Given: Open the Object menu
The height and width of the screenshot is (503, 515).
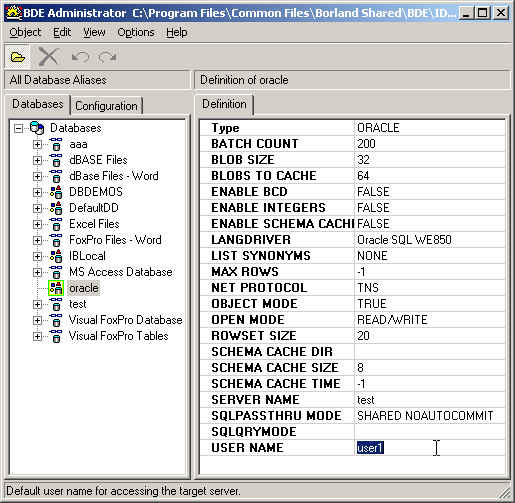Looking at the screenshot, I should [x=25, y=32].
